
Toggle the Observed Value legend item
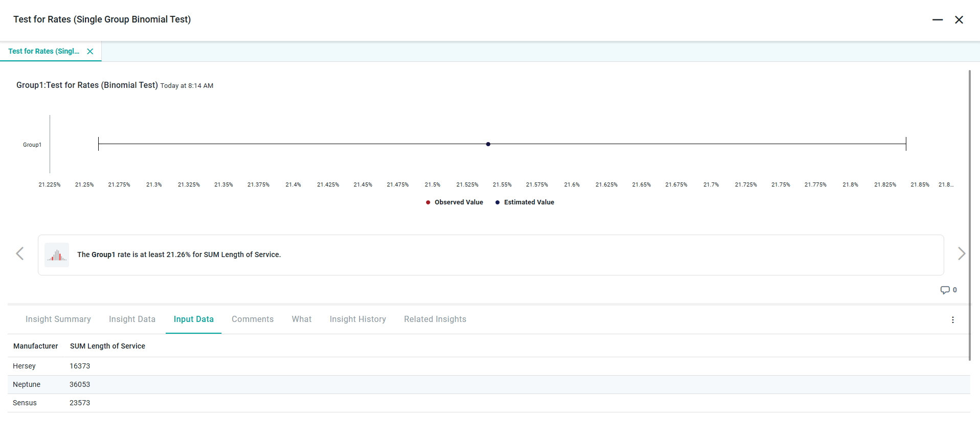click(x=454, y=202)
